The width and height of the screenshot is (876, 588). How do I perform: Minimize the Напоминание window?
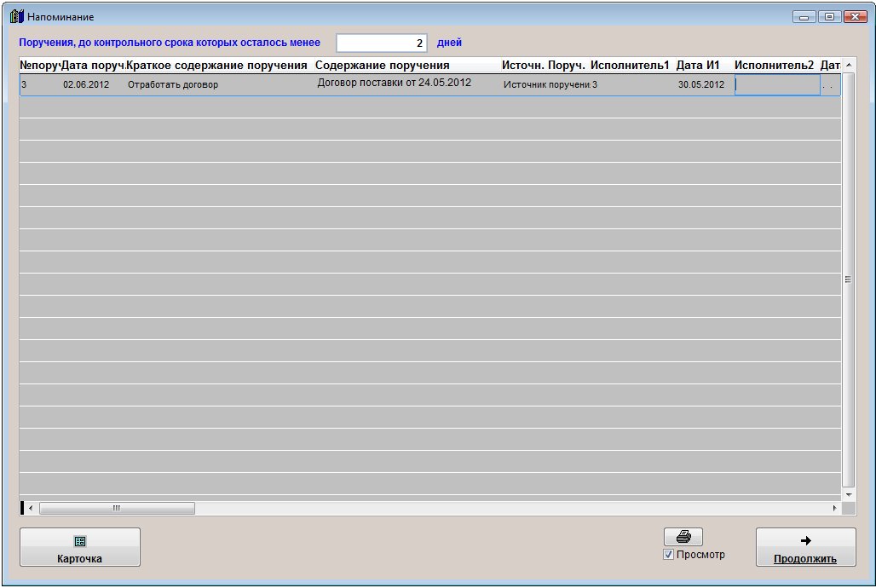click(804, 17)
